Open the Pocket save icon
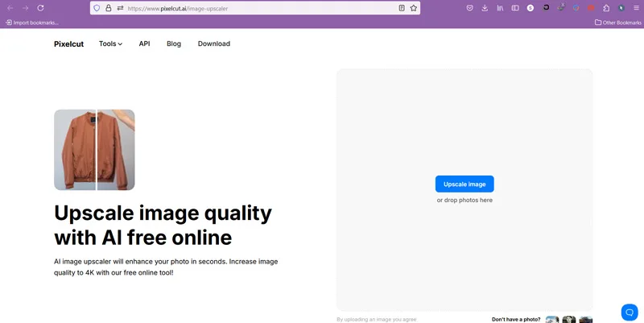The image size is (644, 323). pyautogui.click(x=470, y=8)
